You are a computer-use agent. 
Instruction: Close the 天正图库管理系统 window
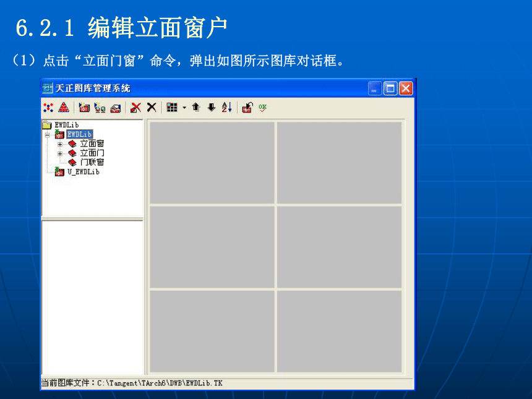coord(406,88)
